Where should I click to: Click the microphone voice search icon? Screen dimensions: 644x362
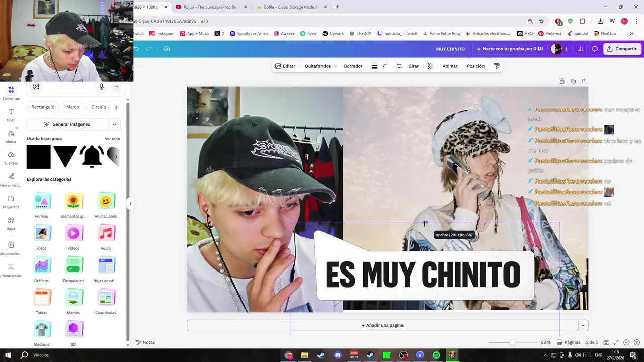(x=101, y=87)
